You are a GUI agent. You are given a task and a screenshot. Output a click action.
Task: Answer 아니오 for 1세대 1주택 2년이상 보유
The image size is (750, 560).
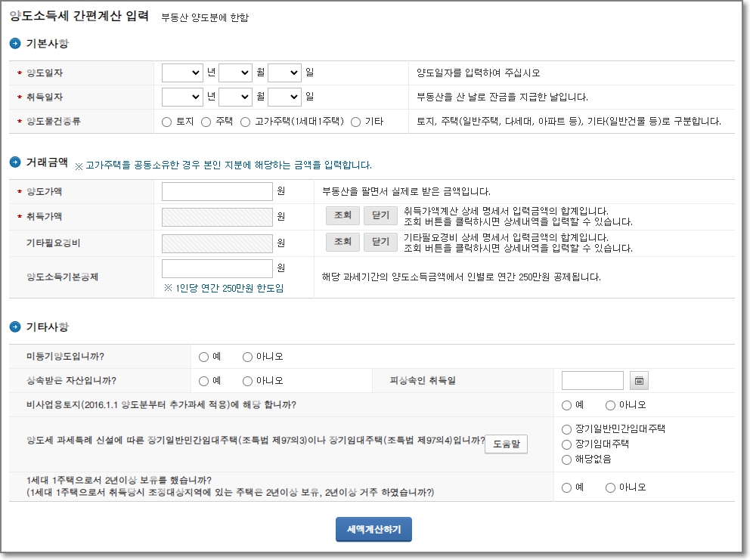pyautogui.click(x=610, y=487)
